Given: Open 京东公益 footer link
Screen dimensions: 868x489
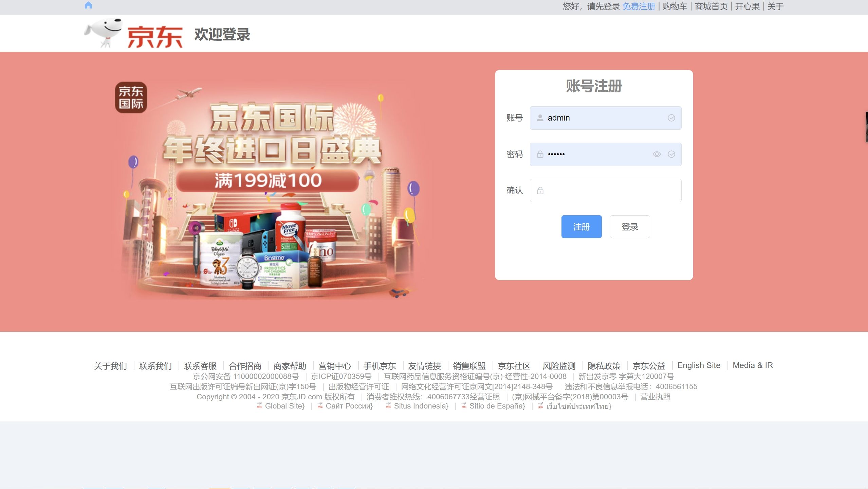Looking at the screenshot, I should pos(648,366).
